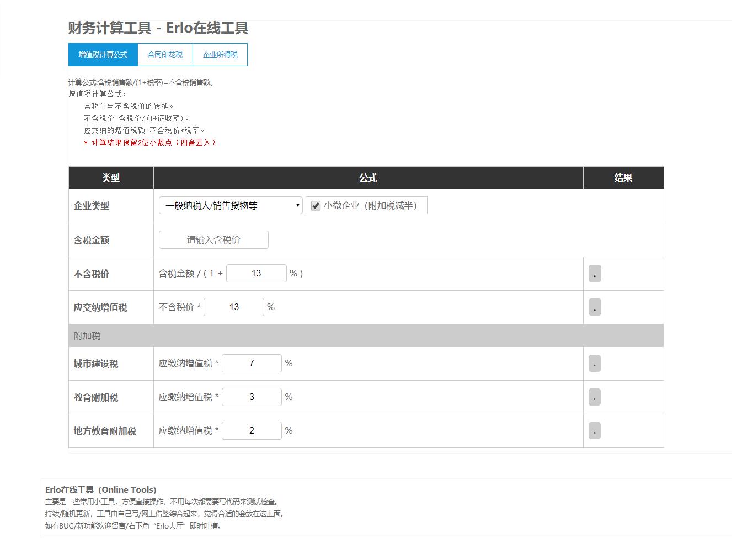
Task: Uncheck the 小微企业 checkbox
Action: point(316,206)
